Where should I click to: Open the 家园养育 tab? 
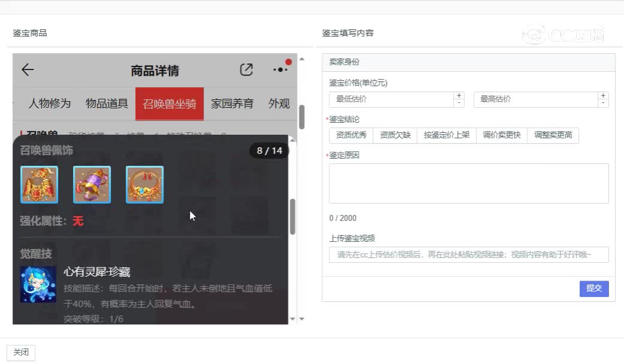pos(232,103)
